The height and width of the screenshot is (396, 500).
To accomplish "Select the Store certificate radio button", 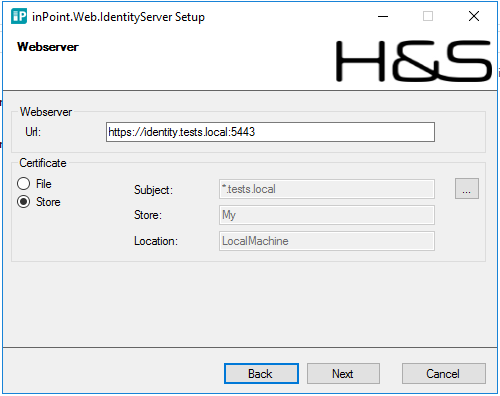I will coord(23,202).
